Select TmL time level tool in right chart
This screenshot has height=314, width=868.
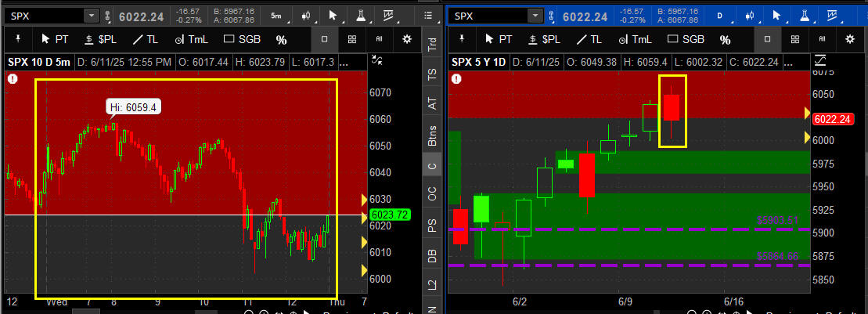[634, 39]
